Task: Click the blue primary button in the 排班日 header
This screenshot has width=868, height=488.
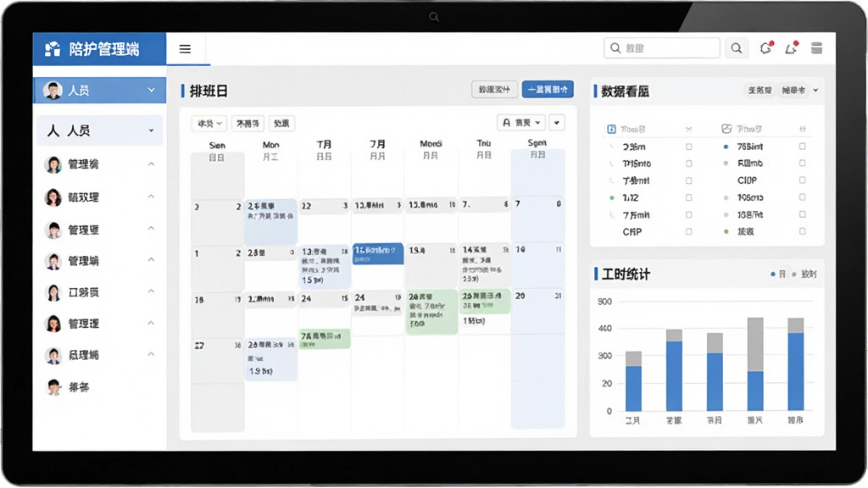Action: [x=548, y=90]
